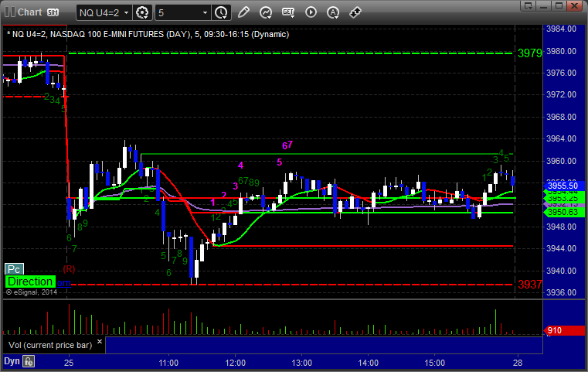Image resolution: width=588 pixels, height=372 pixels.
Task: Click the 3955.50 current price marker
Action: [563, 186]
